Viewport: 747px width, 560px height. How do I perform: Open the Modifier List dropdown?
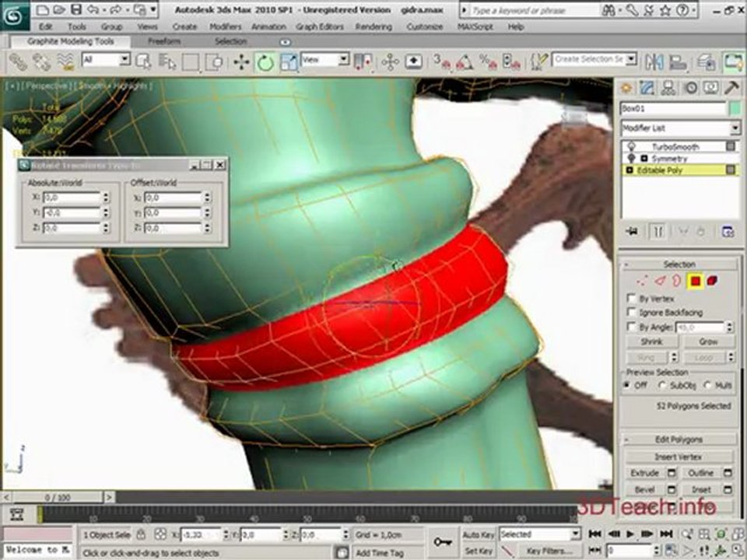735,128
